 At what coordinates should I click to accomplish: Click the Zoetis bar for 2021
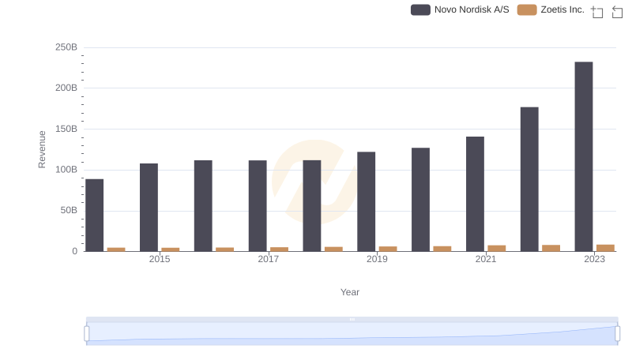pos(497,249)
